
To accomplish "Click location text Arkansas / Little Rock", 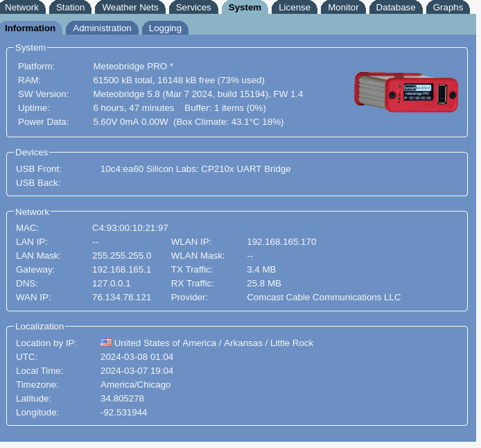I will click(268, 343).
